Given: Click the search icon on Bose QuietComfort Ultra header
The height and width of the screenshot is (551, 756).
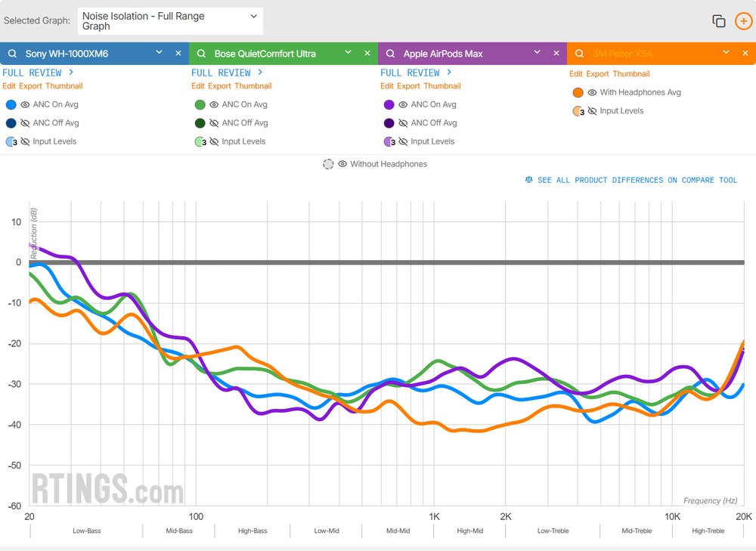Looking at the screenshot, I should (x=200, y=54).
